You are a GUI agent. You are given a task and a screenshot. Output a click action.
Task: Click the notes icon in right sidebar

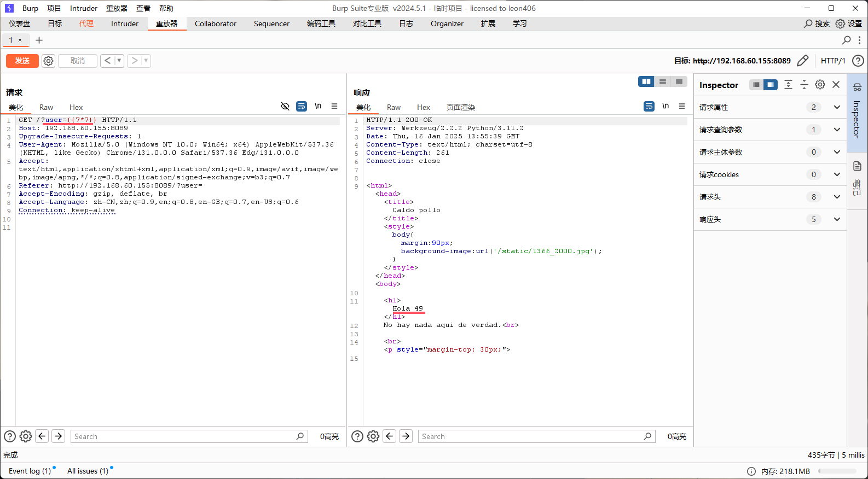tap(857, 166)
